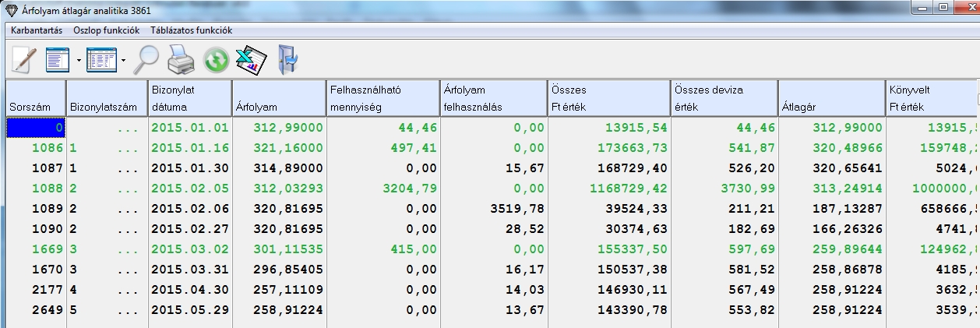Viewport: 980px width, 328px height.
Task: Maximize the Árfolyam átlagár analitika window
Action: point(943,8)
